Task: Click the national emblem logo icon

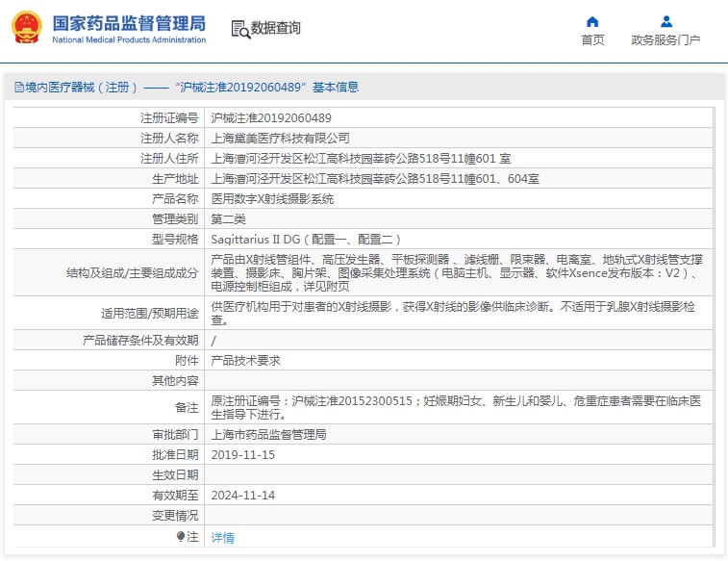Action: coord(27,27)
